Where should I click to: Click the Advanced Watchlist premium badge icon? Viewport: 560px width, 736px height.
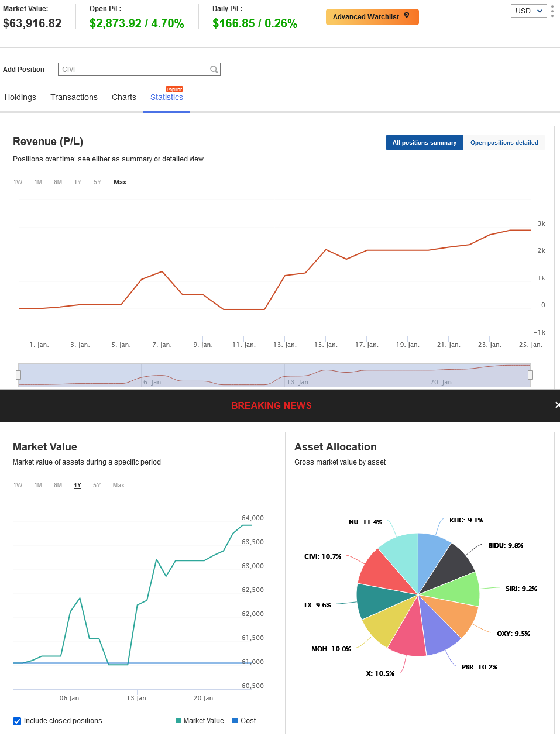(x=407, y=16)
